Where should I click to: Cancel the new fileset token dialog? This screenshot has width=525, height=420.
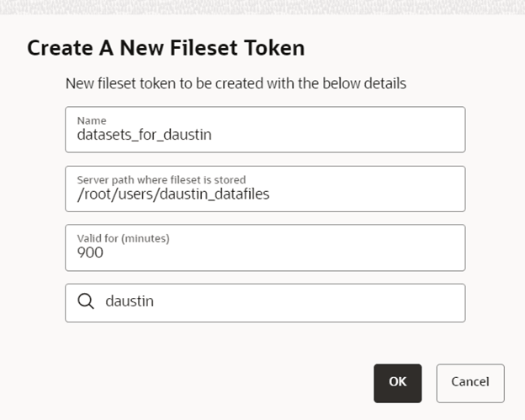click(469, 382)
